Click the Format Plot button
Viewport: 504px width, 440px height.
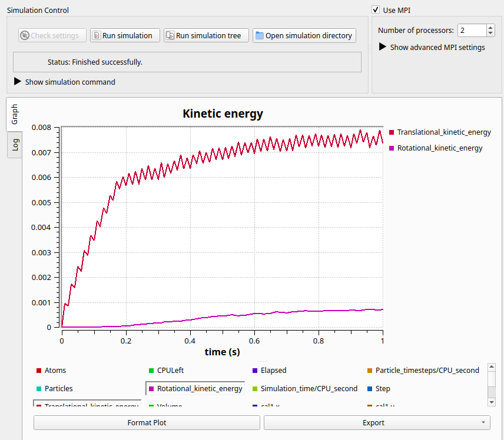click(147, 423)
